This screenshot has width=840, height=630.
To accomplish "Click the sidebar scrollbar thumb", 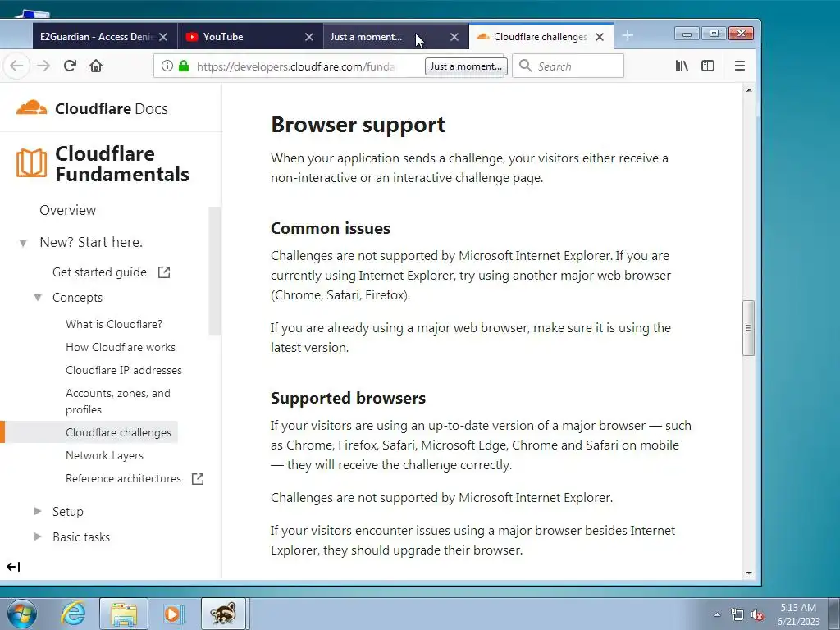I will (214, 271).
